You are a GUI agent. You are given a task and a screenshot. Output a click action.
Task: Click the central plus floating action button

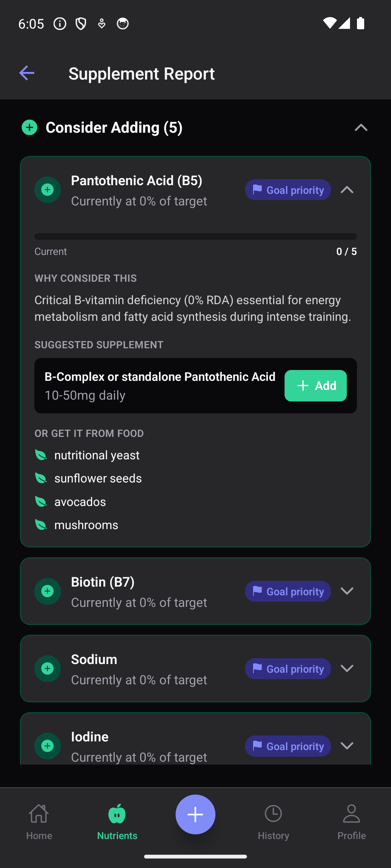pos(195,814)
